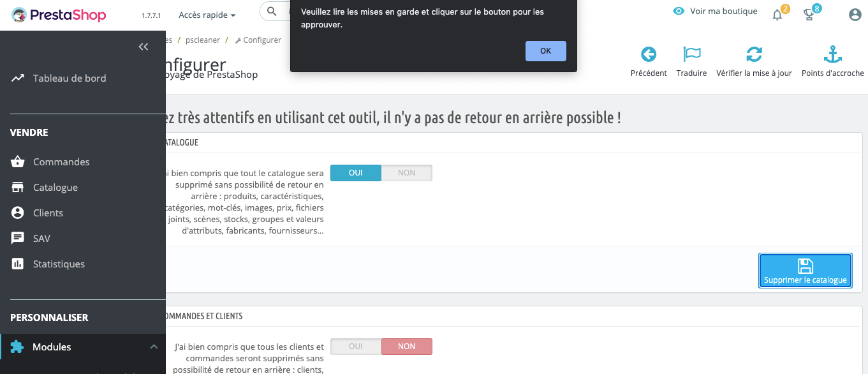Viewport: 868px width, 374px height.
Task: Click the Vérifier la mise à jour refresh icon
Action: [754, 54]
